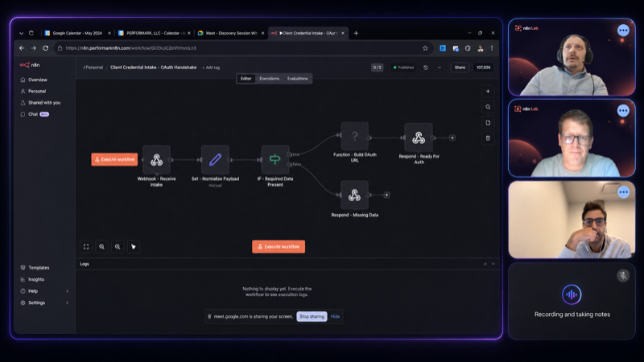The width and height of the screenshot is (644, 362).
Task: Open Chat beta in the sidebar
Action: coord(35,114)
